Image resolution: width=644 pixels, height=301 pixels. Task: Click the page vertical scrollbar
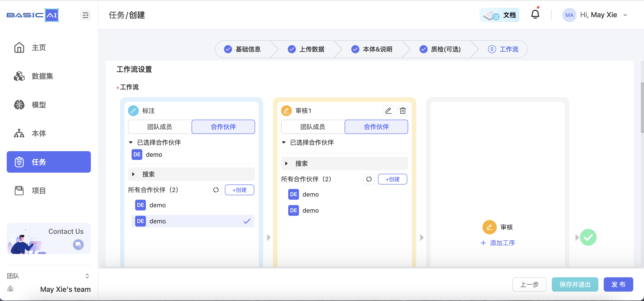pyautogui.click(x=642, y=108)
